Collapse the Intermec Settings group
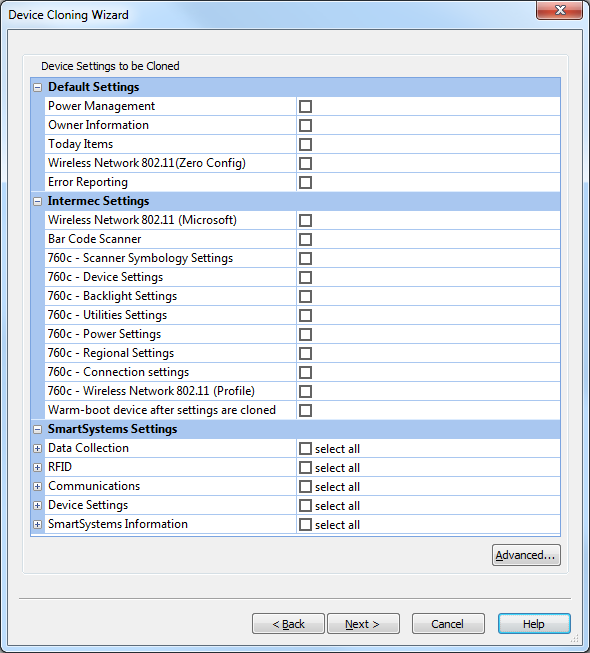The image size is (590, 653). coord(37,202)
